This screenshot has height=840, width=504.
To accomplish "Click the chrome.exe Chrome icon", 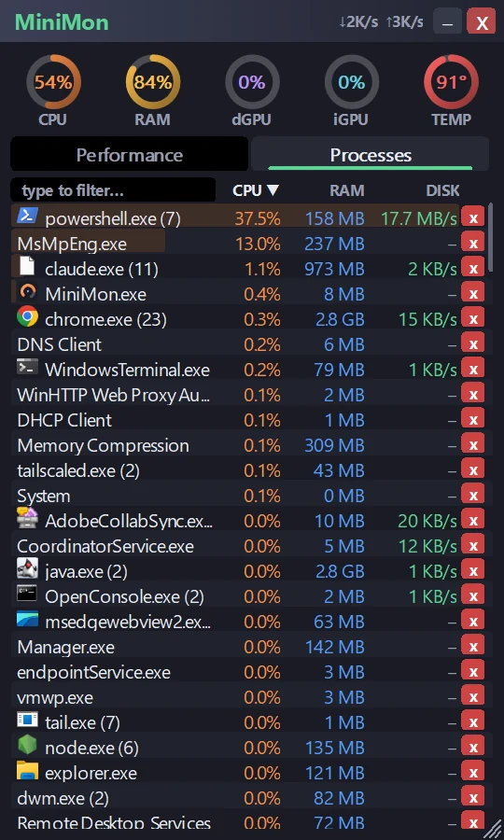I will pyautogui.click(x=27, y=317).
